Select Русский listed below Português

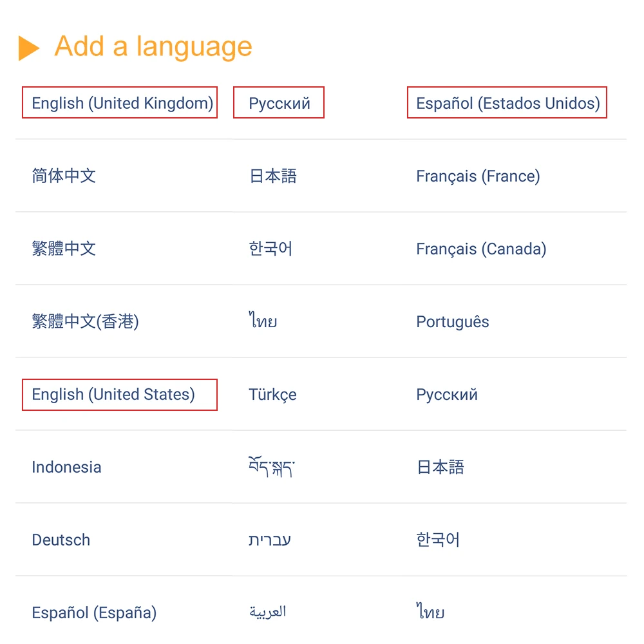click(x=447, y=394)
